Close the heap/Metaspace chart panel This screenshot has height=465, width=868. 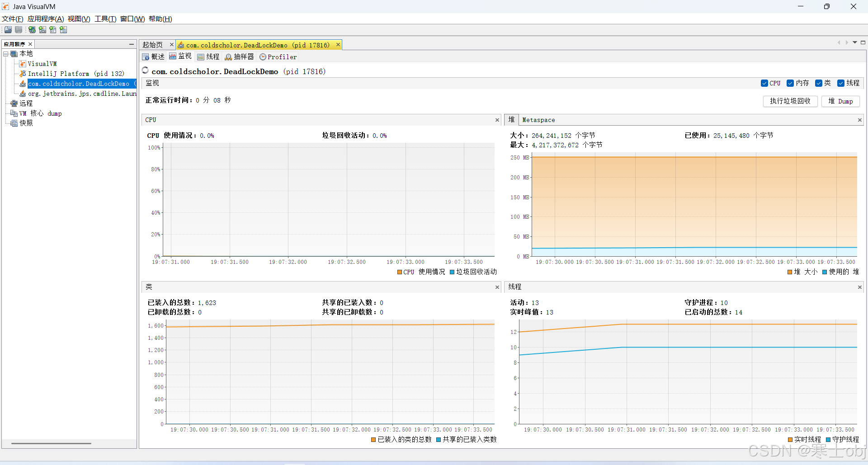860,120
